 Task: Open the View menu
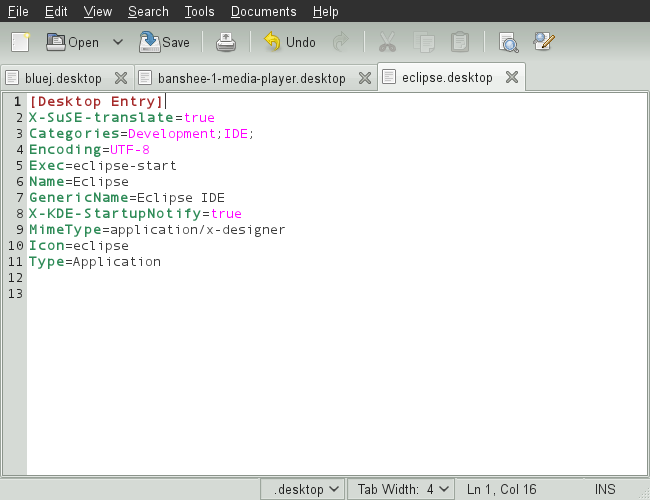click(x=98, y=11)
